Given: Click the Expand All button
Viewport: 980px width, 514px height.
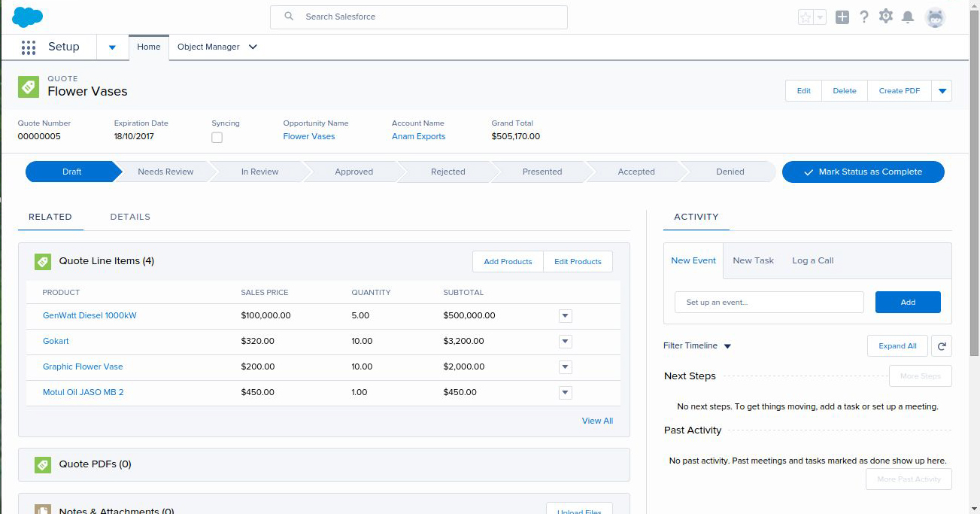Looking at the screenshot, I should tap(897, 345).
